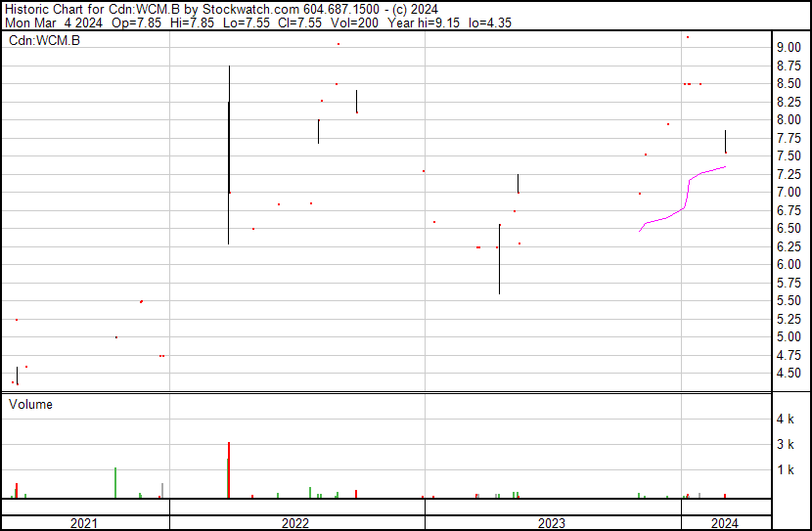812x531 pixels.
Task: Click the 9.00 price axis label
Action: [x=789, y=47]
